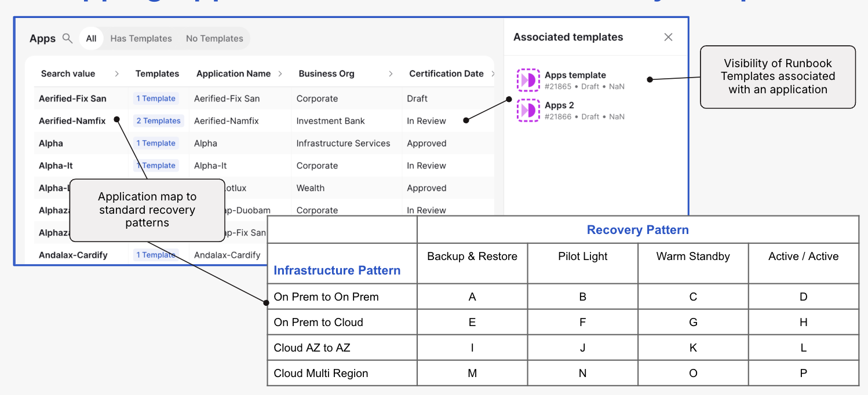Click Aerified-Namfix in Application Name column
Image resolution: width=868 pixels, height=395 pixels.
[227, 121]
